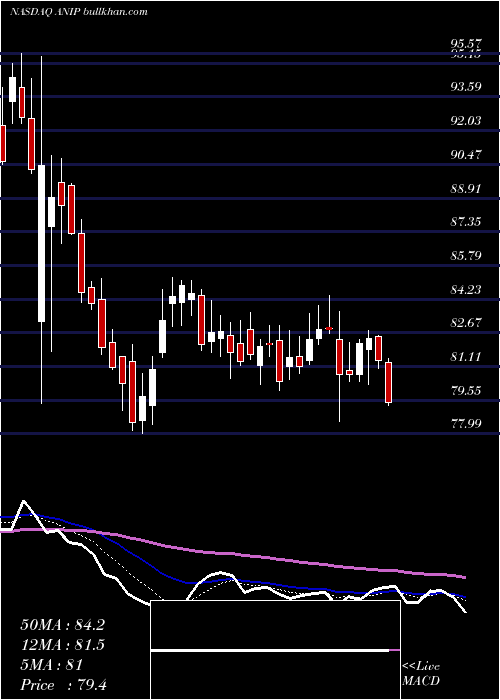Select the 77.99 price axis label
The width and height of the screenshot is (500, 700).
(x=466, y=424)
